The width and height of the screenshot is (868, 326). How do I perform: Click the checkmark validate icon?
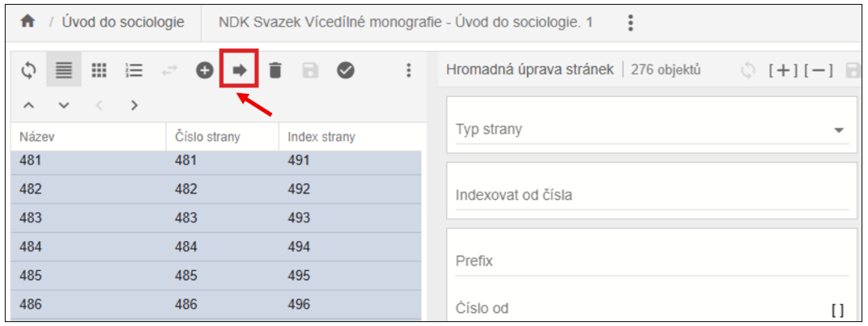[346, 71]
